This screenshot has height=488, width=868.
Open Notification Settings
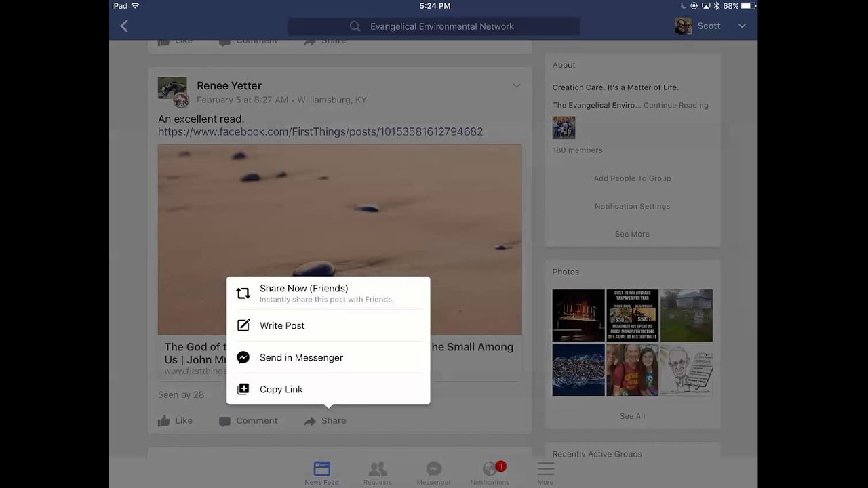633,206
